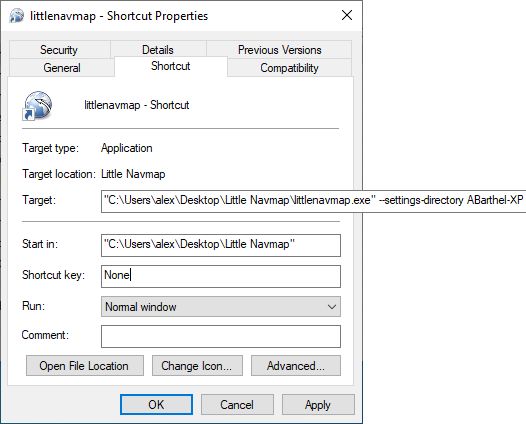This screenshot has width=526, height=424.
Task: Click Open File Location button
Action: point(85,366)
